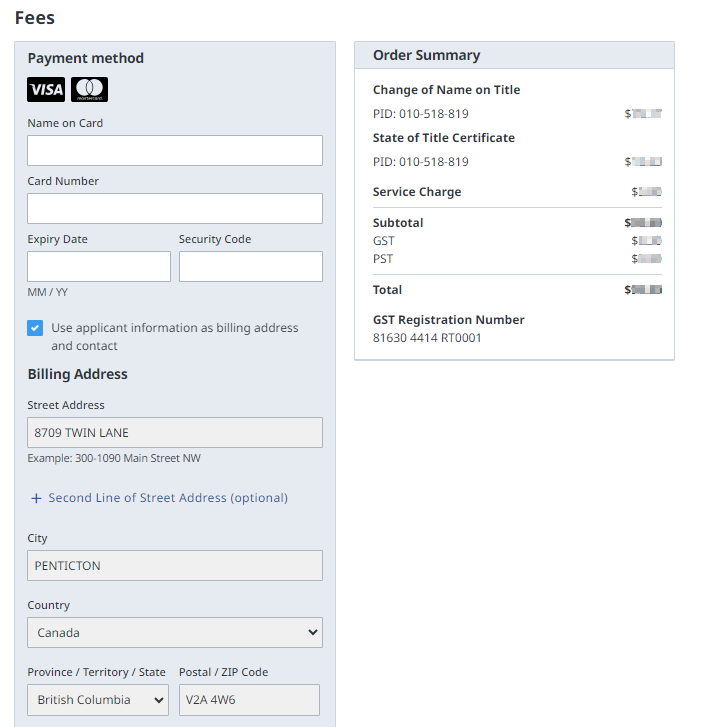The height and width of the screenshot is (727, 701).
Task: Open the Country dropdown
Action: (x=174, y=633)
